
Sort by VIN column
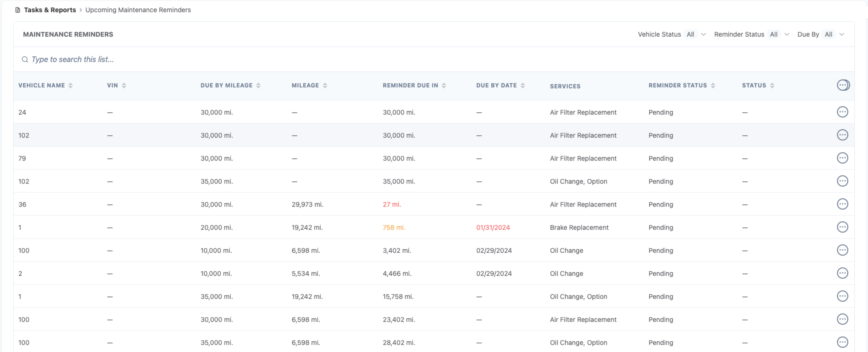124,86
